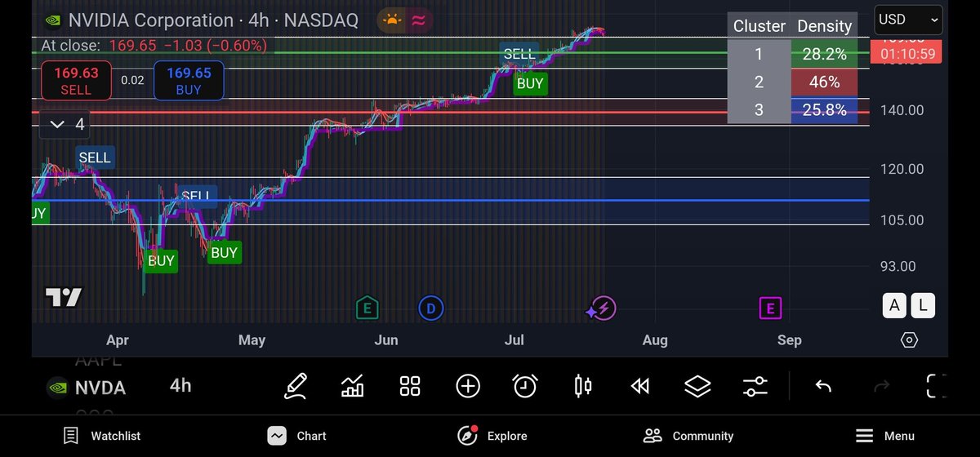This screenshot has width=980, height=457.
Task: Open the NVDA symbol search
Action: coord(100,388)
